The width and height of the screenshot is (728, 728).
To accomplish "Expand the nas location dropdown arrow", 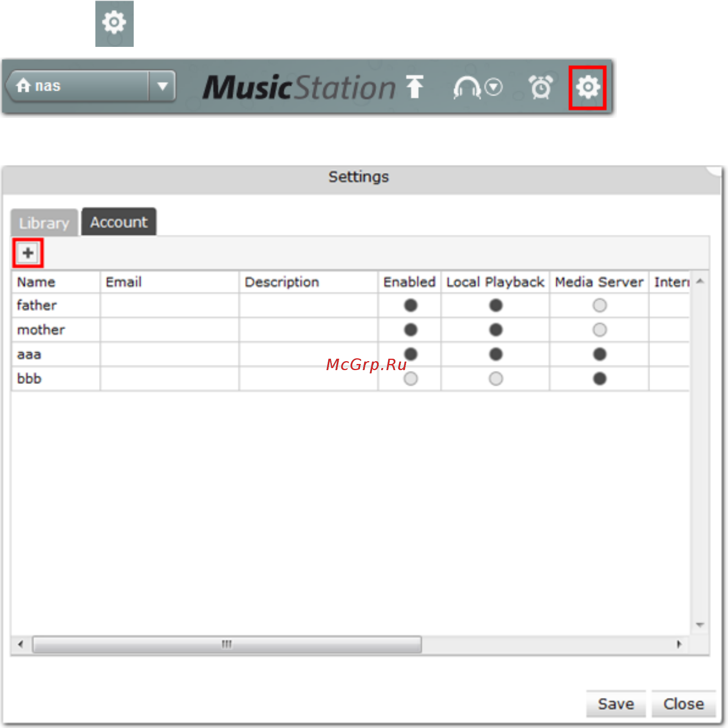I will (163, 86).
